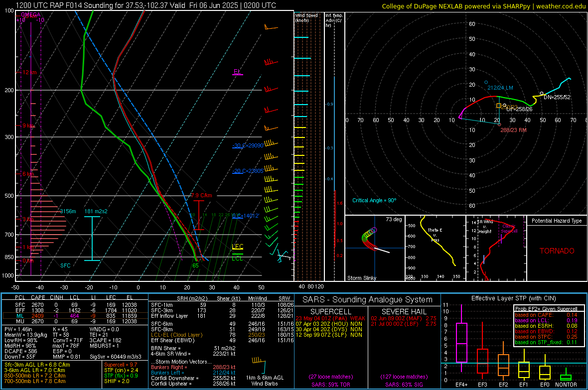Image resolution: width=588 pixels, height=390 pixels.
Task: Click the 'SARS: 63% SIG' result
Action: pos(404,385)
